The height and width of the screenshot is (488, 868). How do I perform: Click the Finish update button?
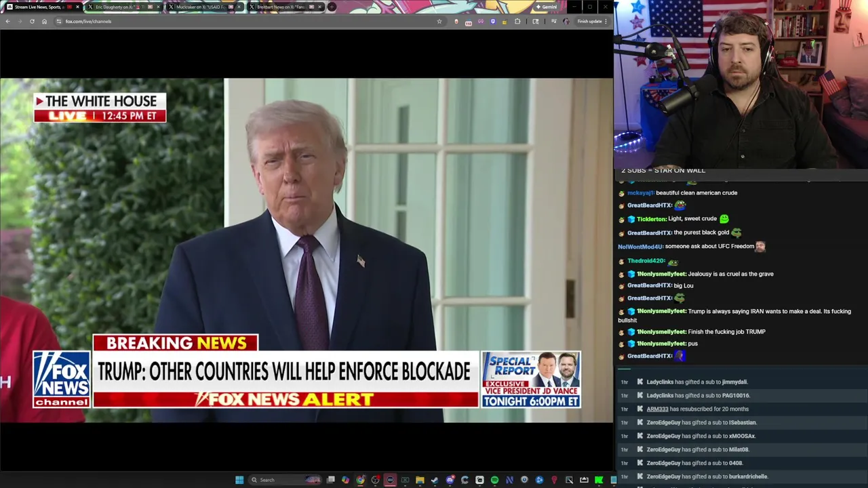[x=589, y=21]
